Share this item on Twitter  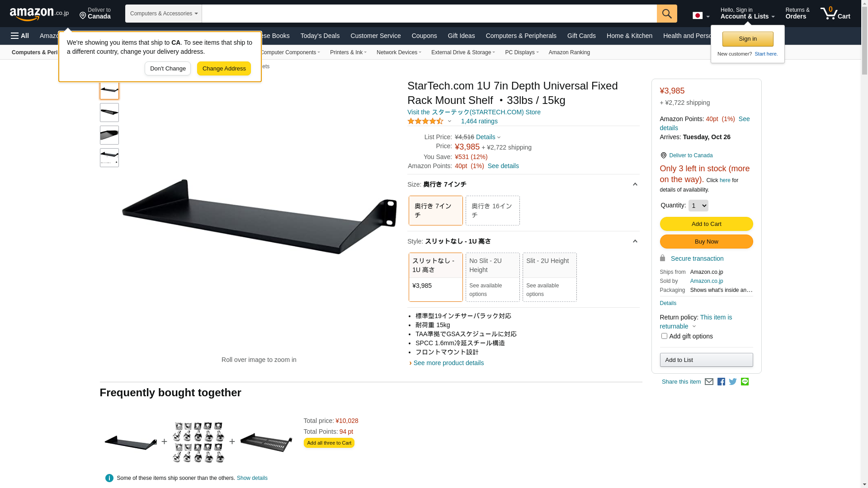tap(733, 382)
